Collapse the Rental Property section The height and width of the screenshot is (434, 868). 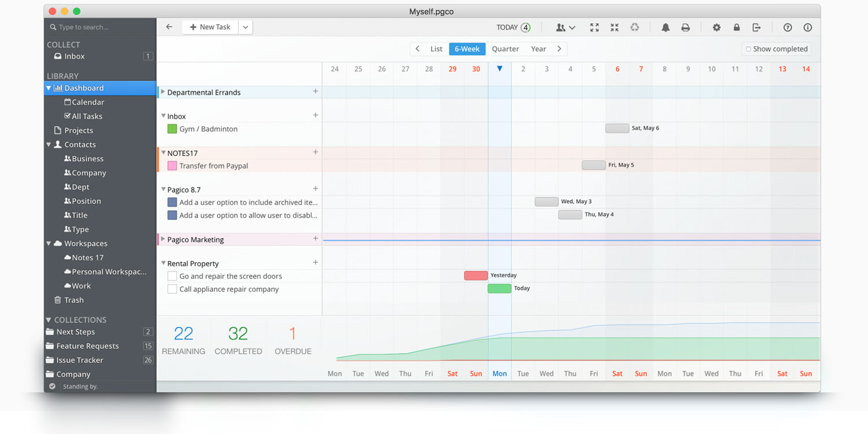coord(164,263)
